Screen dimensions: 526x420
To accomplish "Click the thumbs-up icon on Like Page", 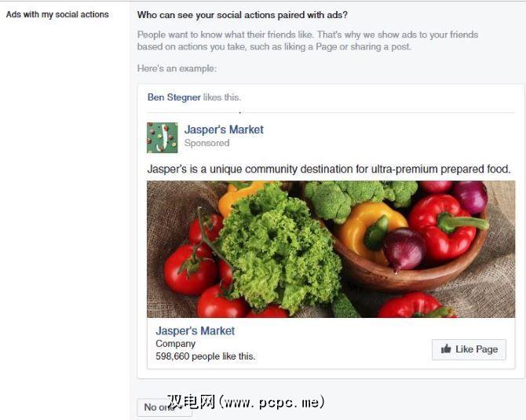I will 446,349.
